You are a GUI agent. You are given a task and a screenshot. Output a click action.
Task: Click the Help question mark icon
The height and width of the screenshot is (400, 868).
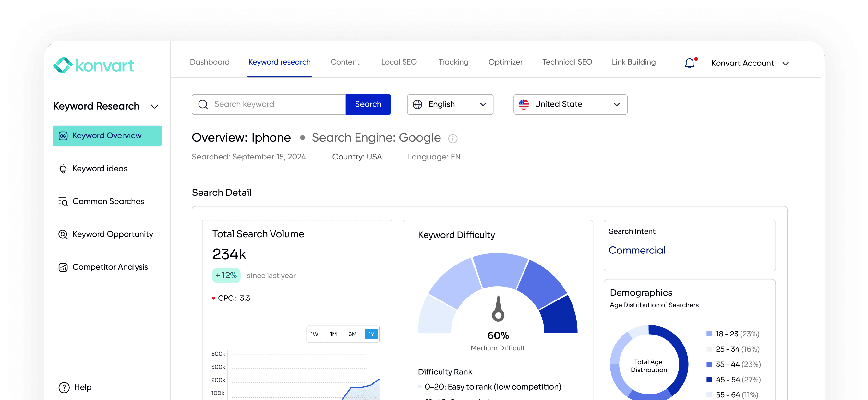coord(64,387)
